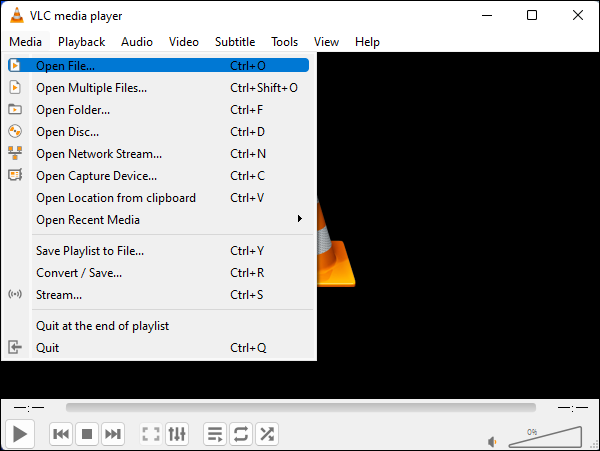Image resolution: width=600 pixels, height=451 pixels.
Task: Toggle the playlist view
Action: pos(215,434)
